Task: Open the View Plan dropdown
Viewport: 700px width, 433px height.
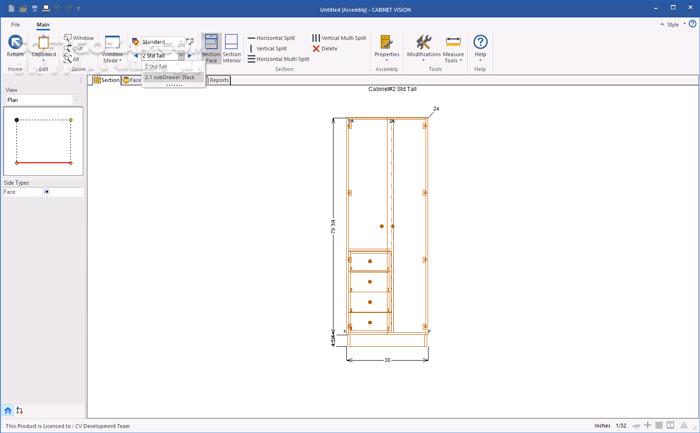Action: (43, 100)
